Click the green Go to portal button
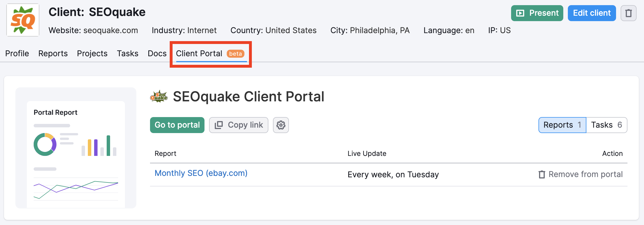644x225 pixels. coord(177,125)
